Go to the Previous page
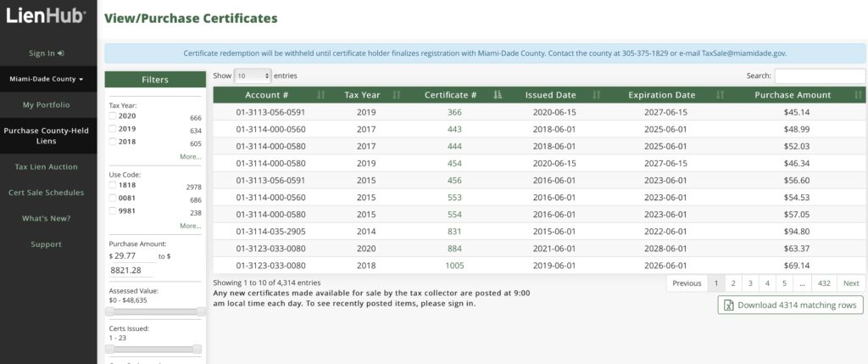 [687, 283]
